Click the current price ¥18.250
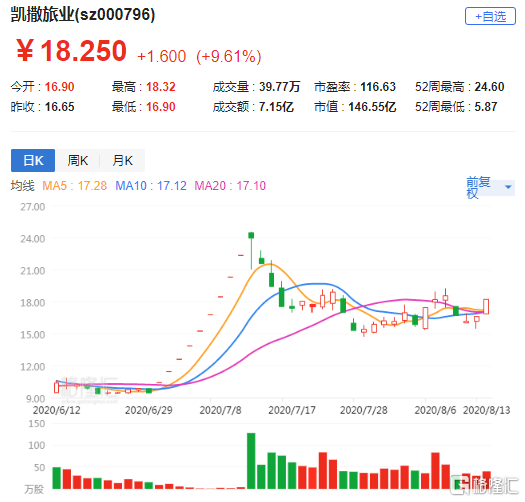 pos(71,51)
